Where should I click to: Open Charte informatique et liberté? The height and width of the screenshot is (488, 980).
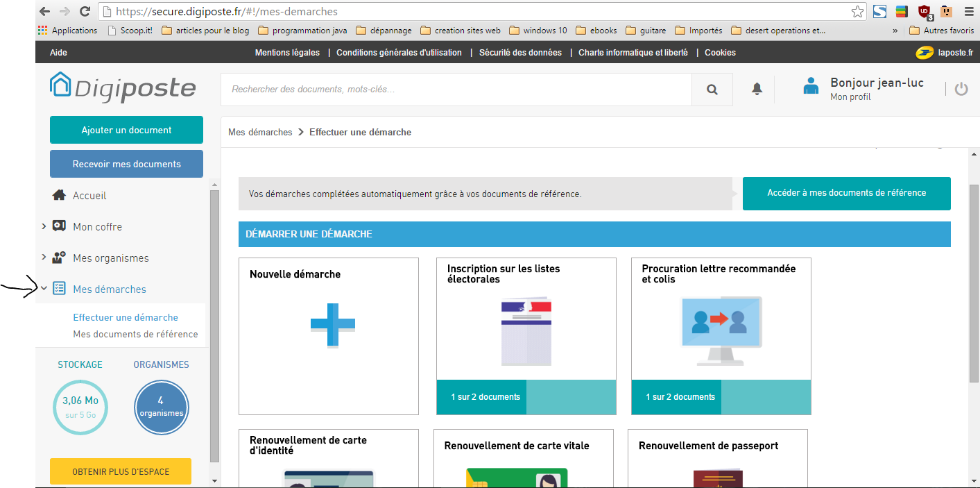[x=633, y=53]
